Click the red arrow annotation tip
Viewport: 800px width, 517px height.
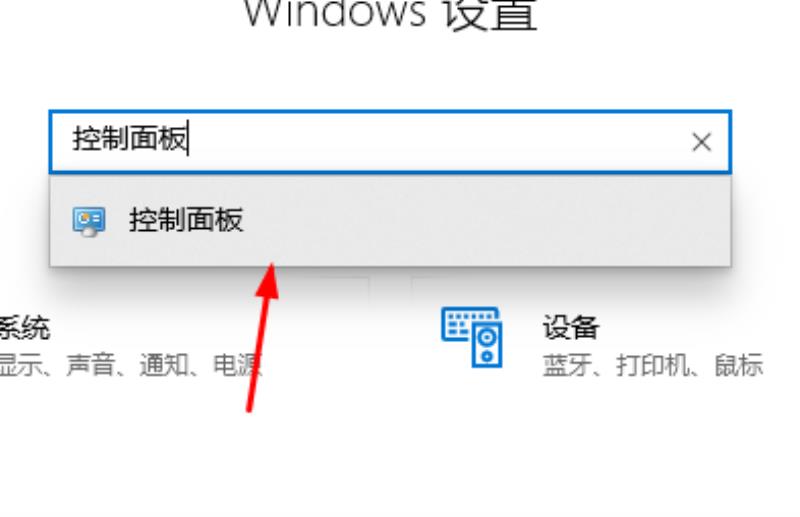click(x=271, y=267)
